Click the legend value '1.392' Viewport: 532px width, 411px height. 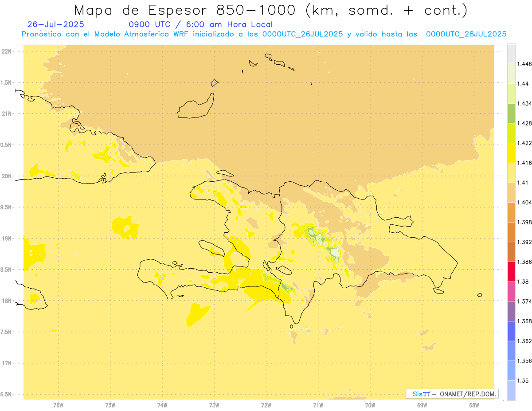[x=524, y=242]
